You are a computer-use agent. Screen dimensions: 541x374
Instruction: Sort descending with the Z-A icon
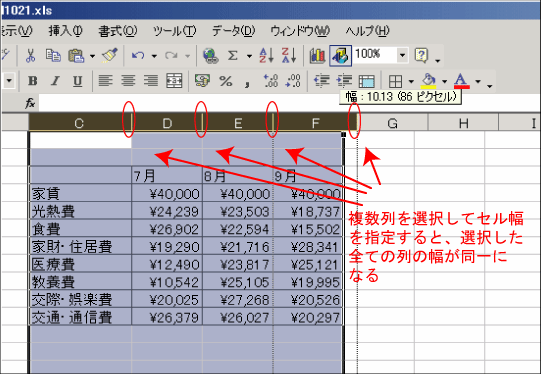click(x=289, y=55)
